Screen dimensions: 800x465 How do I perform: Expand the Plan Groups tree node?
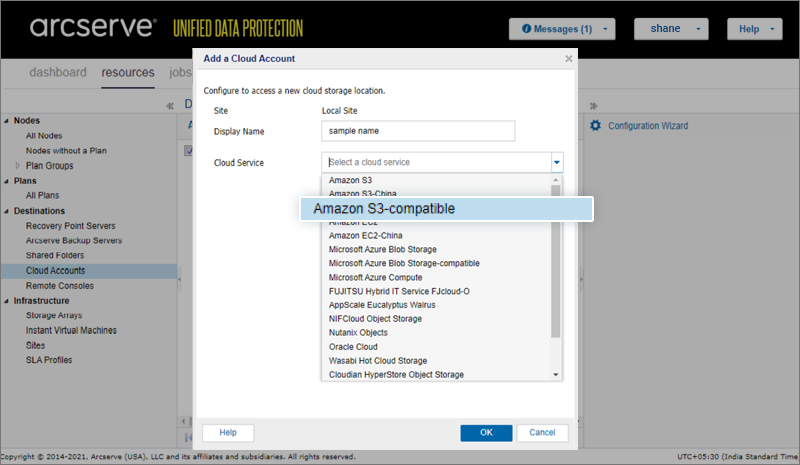[17, 165]
